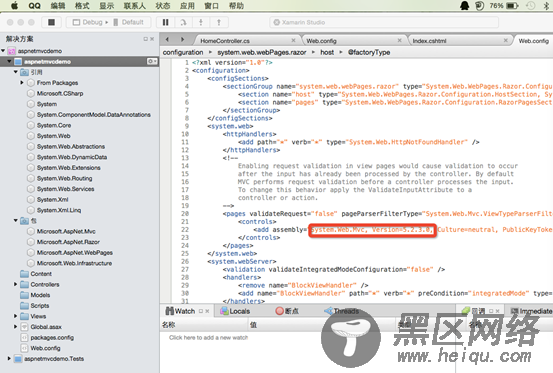553x373 pixels.
Task: Expand the Views folder
Action: (x=16, y=316)
